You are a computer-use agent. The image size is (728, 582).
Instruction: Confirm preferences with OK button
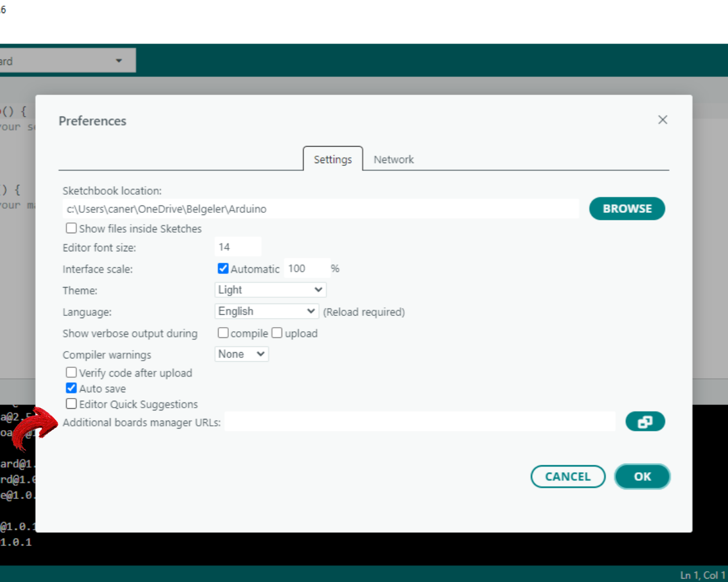tap(642, 477)
